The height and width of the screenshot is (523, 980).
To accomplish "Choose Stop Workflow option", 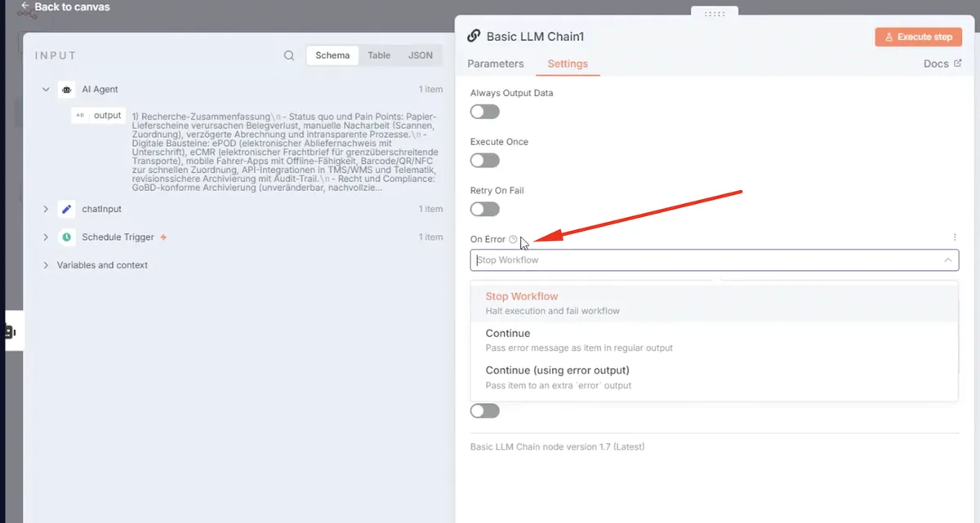I will (x=714, y=303).
